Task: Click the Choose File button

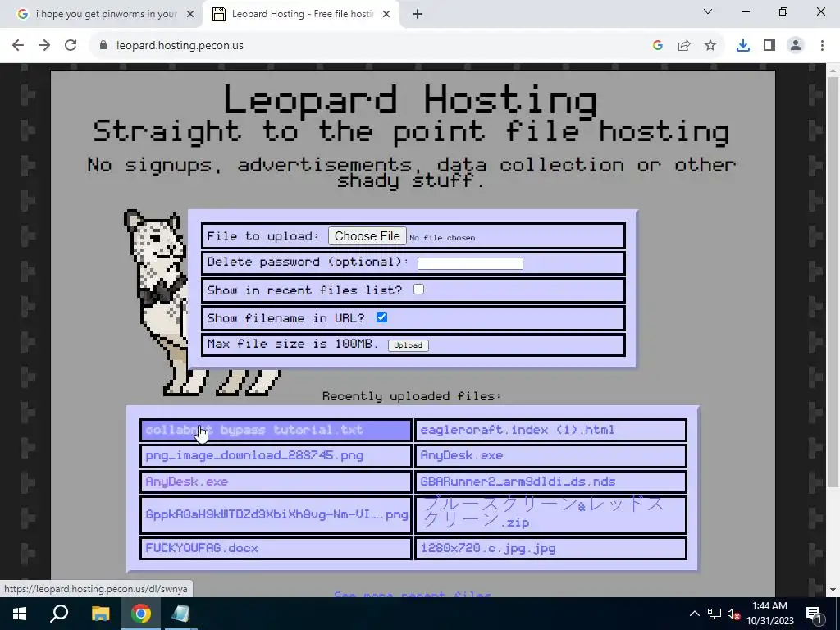Action: [367, 236]
